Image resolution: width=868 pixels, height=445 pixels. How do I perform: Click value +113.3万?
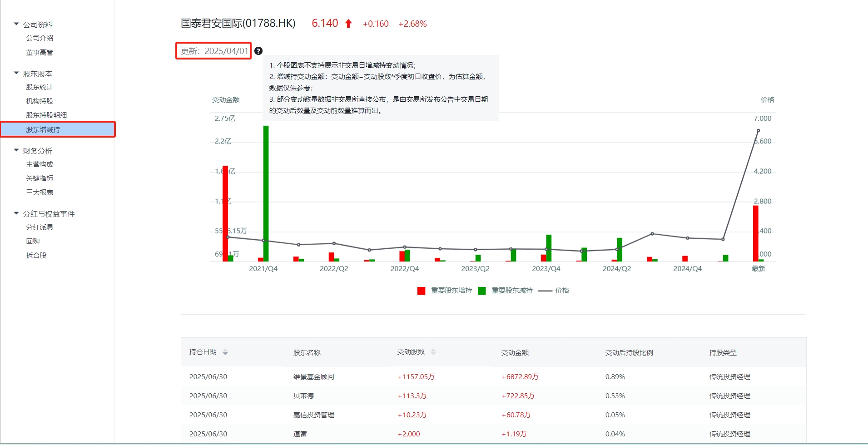(x=412, y=396)
